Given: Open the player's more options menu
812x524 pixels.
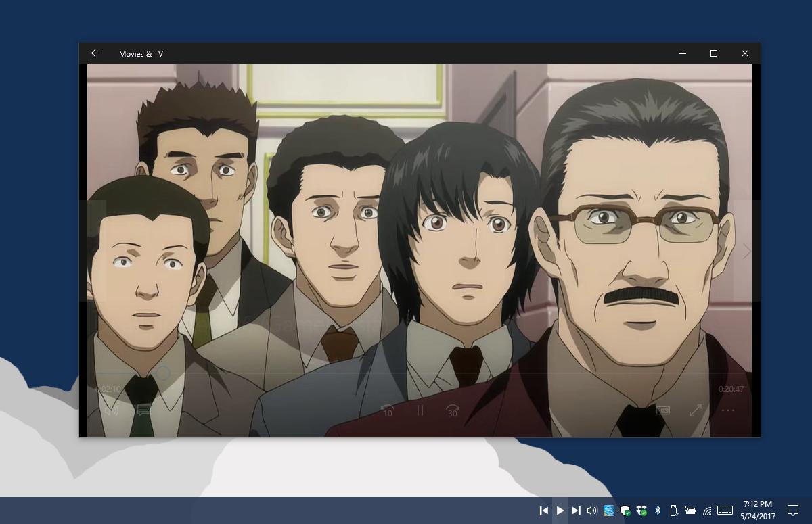Looking at the screenshot, I should coord(728,410).
